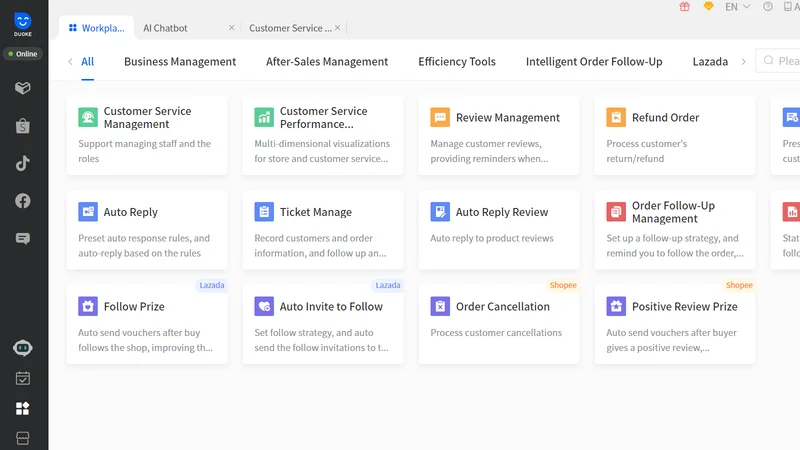Open the TikTok channel in sidebar
The image size is (800, 450).
[x=22, y=164]
